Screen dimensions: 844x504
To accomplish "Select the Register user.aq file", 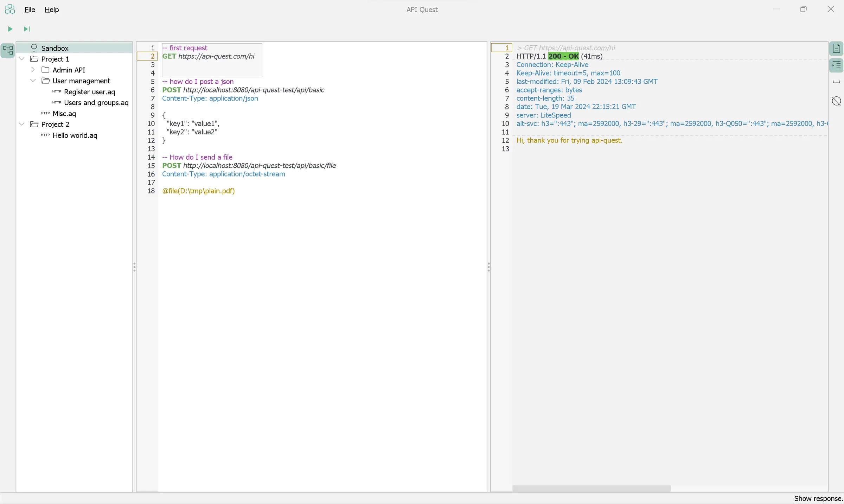I will [89, 92].
